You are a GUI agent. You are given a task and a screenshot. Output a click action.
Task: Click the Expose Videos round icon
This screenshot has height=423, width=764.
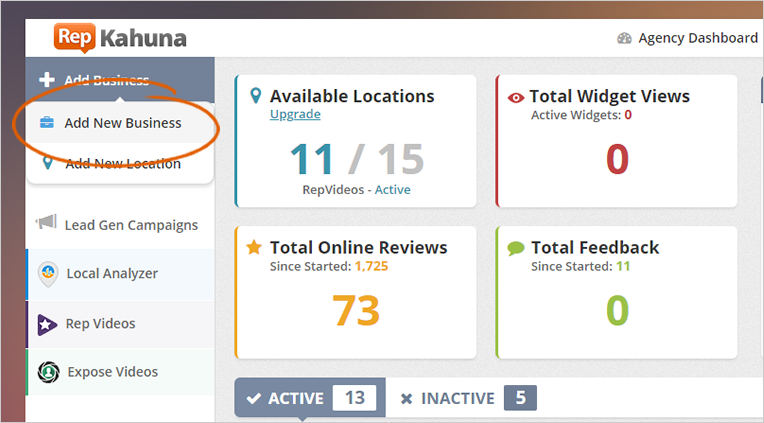(46, 372)
